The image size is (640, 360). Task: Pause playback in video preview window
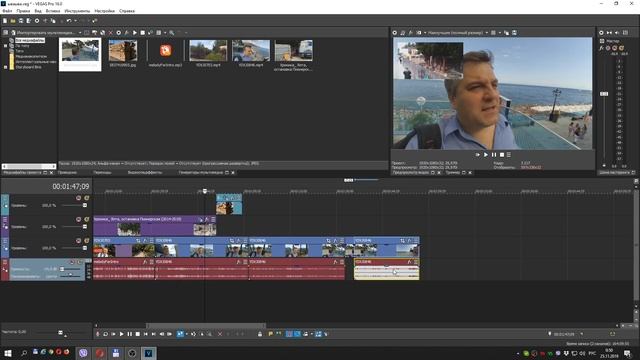494,155
